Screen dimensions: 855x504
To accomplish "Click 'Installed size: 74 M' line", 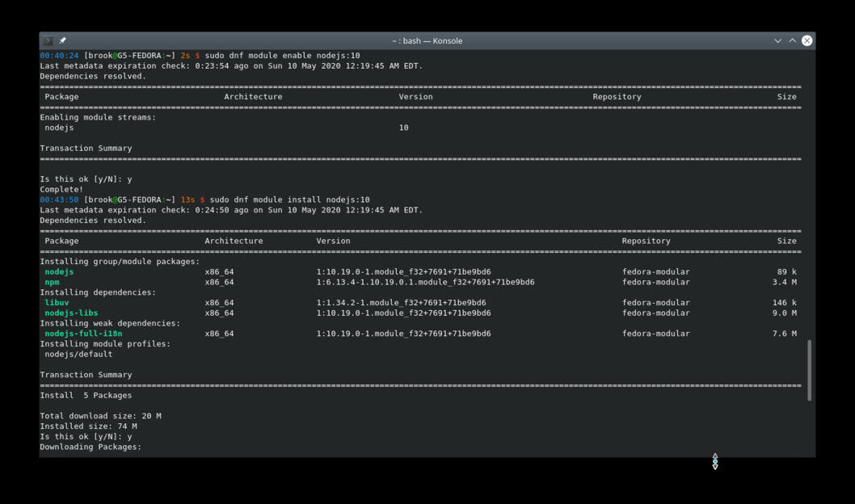I will tap(88, 426).
